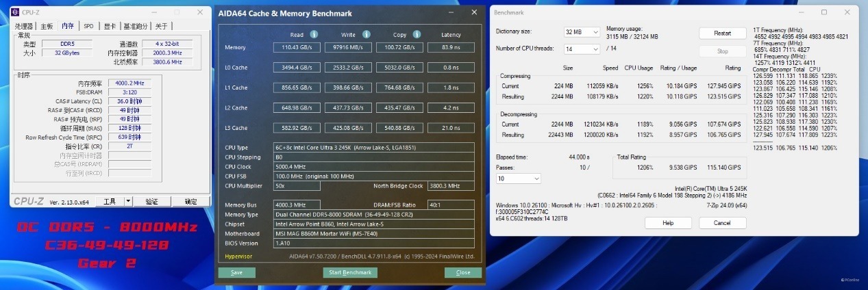Image resolution: width=868 pixels, height=290 pixels.
Task: Close the AIDA64 benchmark window via X icon
Action: click(x=474, y=12)
